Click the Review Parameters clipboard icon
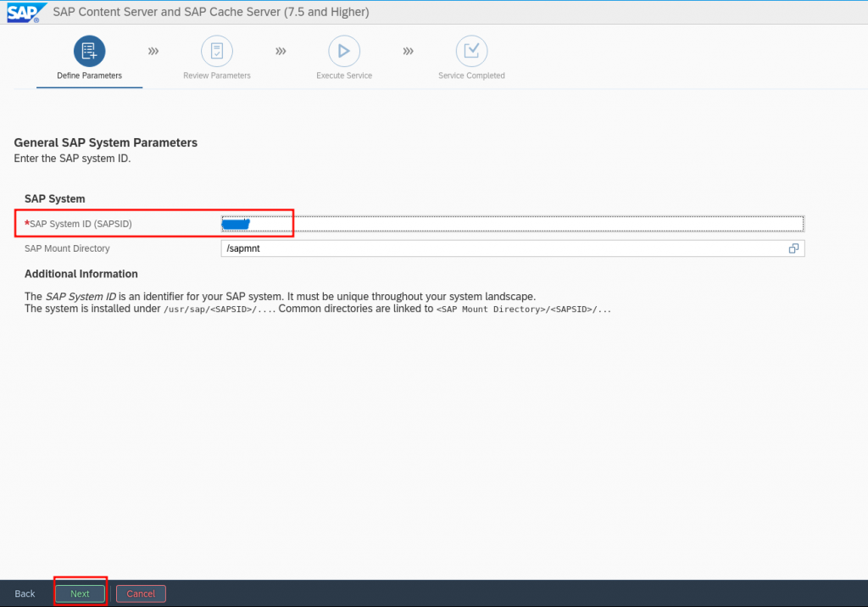 [217, 52]
